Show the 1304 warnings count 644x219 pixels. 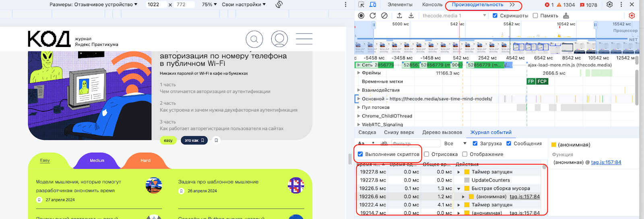point(566,5)
